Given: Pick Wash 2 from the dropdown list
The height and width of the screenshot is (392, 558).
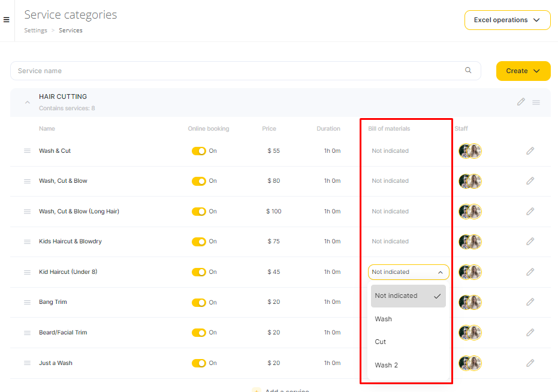Looking at the screenshot, I should click(386, 365).
